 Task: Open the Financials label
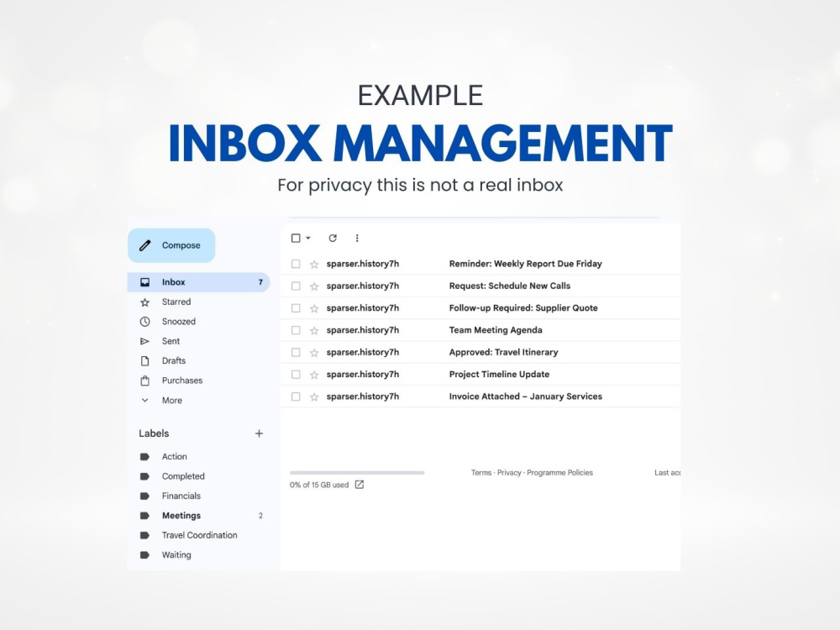198,496
